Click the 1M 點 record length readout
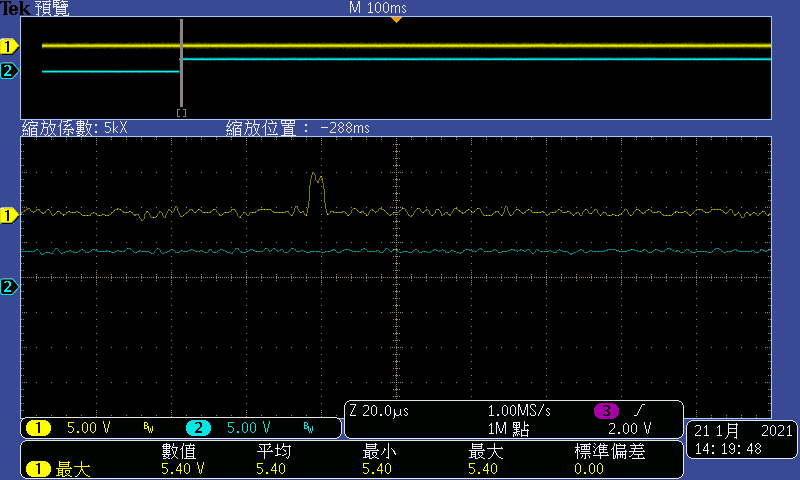This screenshot has height=480, width=800. 508,428
